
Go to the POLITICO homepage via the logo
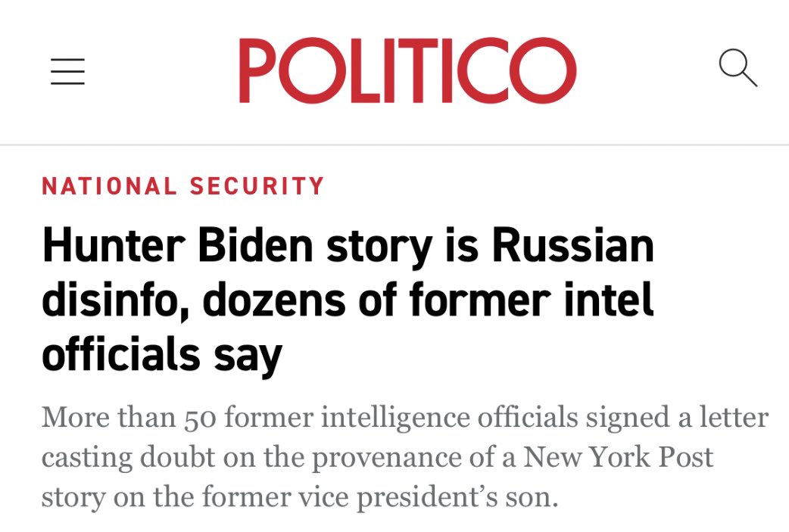pyautogui.click(x=407, y=70)
